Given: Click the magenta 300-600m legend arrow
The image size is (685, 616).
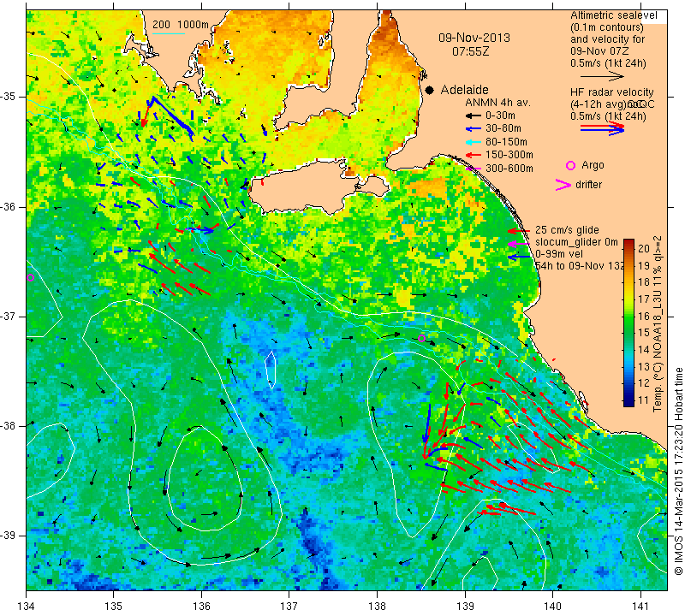Looking at the screenshot, I should pos(474,169).
